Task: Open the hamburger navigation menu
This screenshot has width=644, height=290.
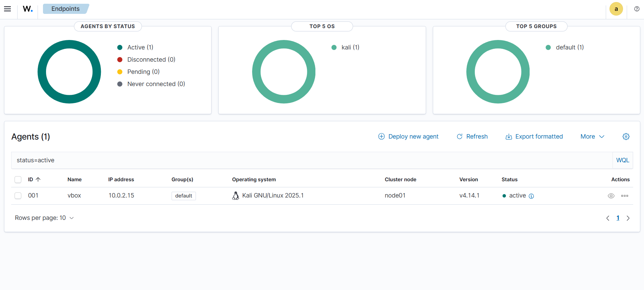Action: coord(7,9)
